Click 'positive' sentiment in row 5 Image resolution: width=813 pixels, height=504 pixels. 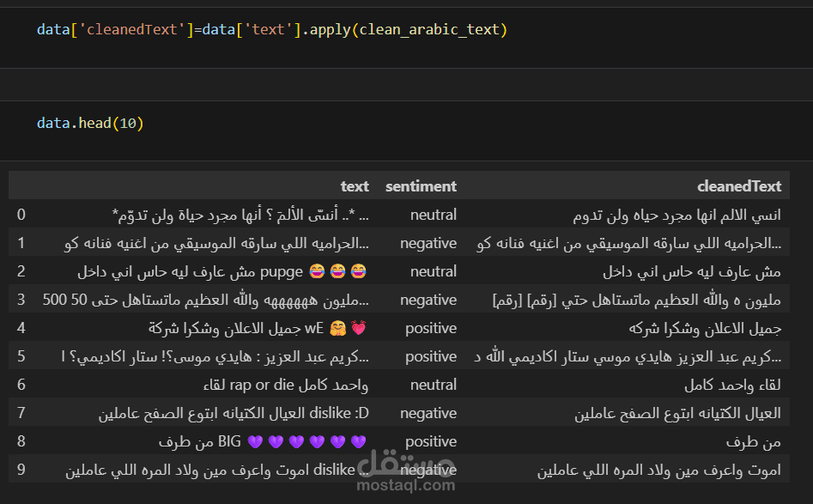coord(431,356)
